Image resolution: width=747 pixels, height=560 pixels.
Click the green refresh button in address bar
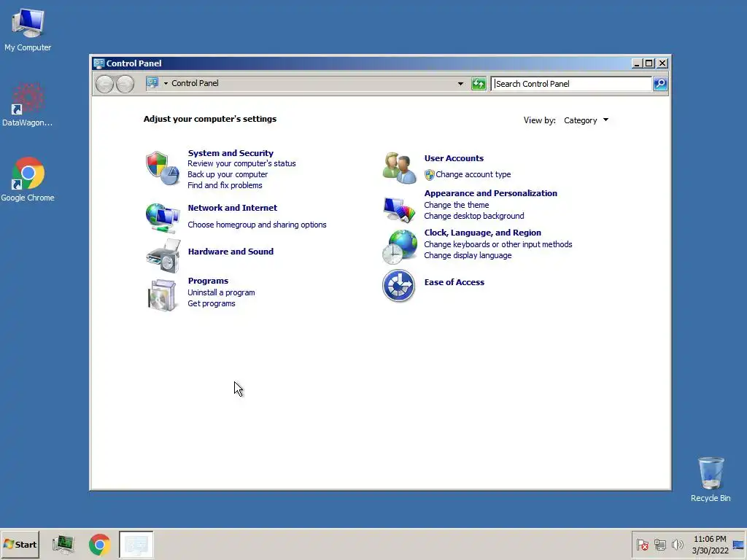[x=479, y=84]
